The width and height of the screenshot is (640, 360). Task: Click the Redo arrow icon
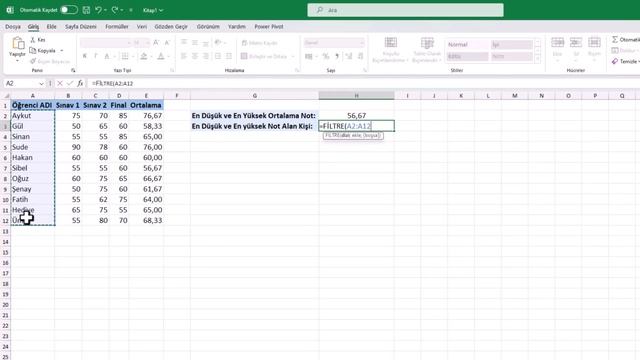(x=115, y=10)
